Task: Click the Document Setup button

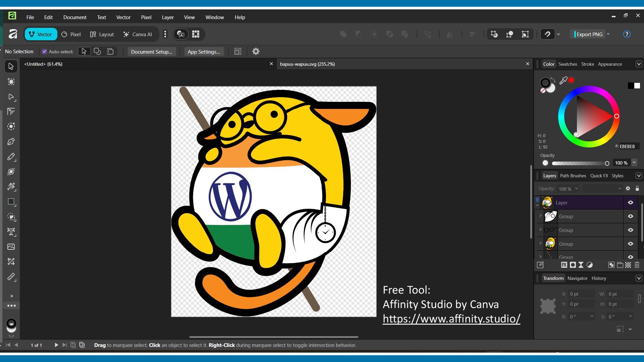Action: pyautogui.click(x=151, y=52)
